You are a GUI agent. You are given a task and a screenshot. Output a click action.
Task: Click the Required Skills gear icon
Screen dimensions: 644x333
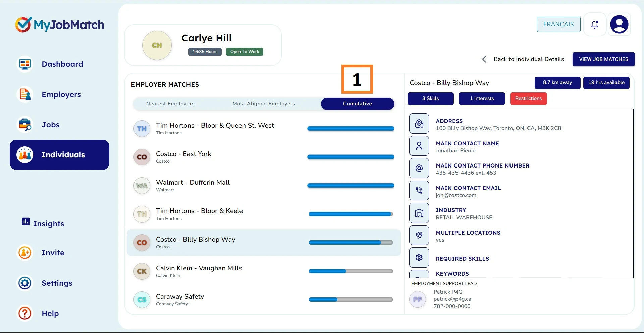(x=419, y=257)
